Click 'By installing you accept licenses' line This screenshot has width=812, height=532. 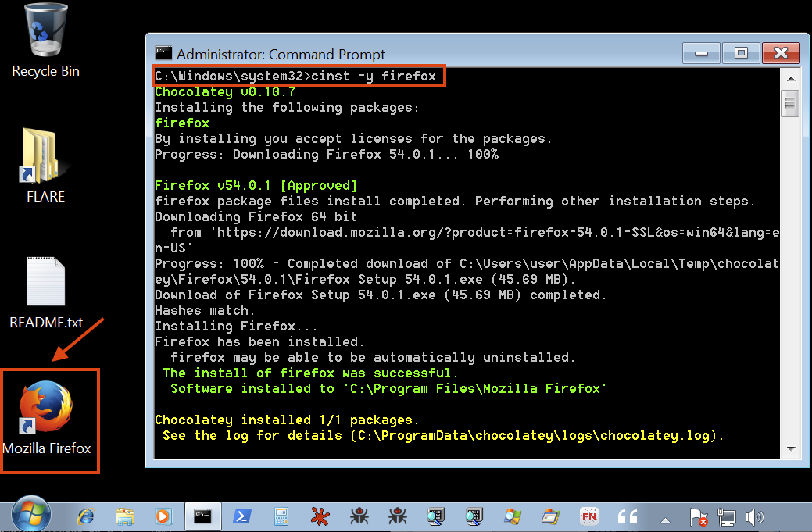(x=353, y=139)
